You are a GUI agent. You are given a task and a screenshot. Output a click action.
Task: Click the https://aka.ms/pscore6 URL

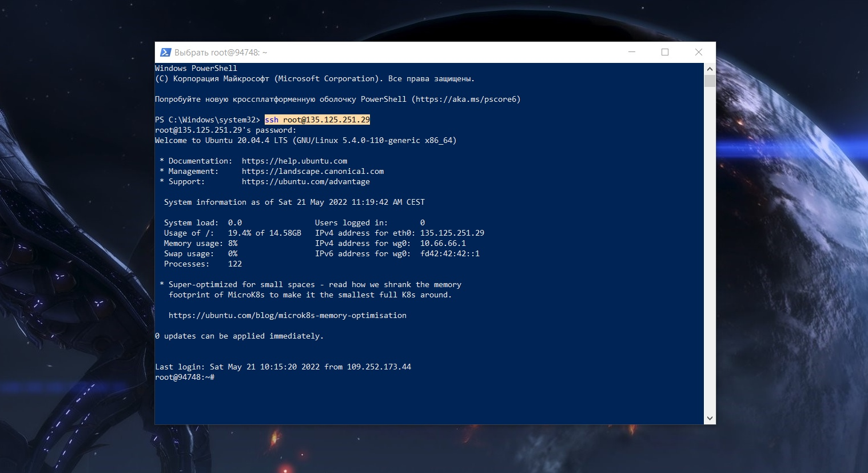coord(466,99)
